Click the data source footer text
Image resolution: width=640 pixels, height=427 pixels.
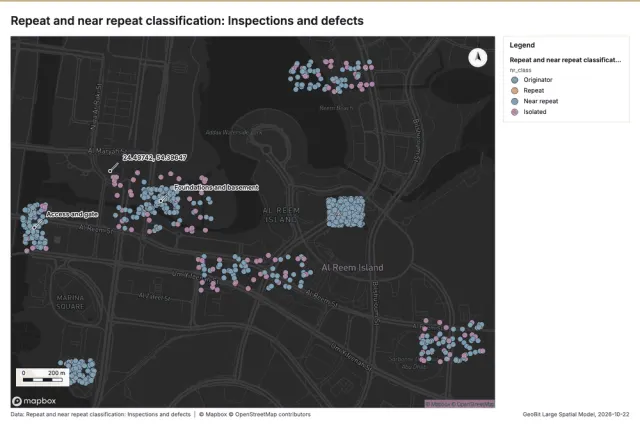tap(100, 414)
